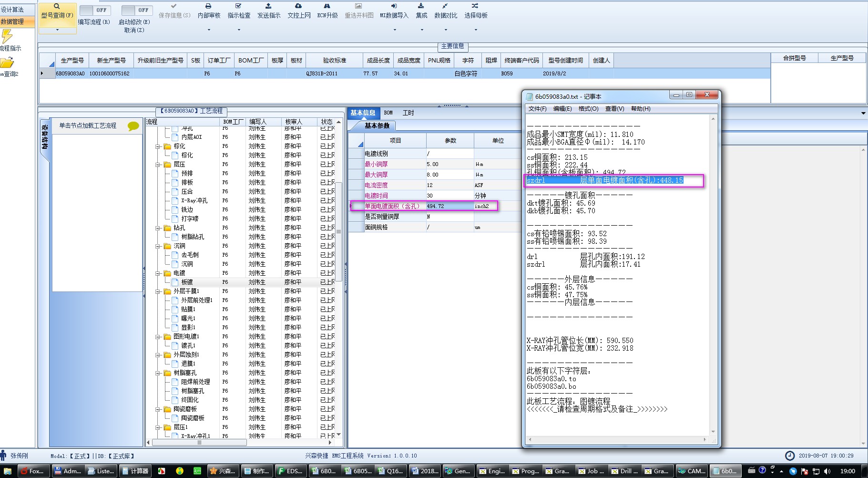Viewport: 868px width, 478px height.
Task: Click the 电镀时间 value cell showing 30
Action: coord(449,196)
